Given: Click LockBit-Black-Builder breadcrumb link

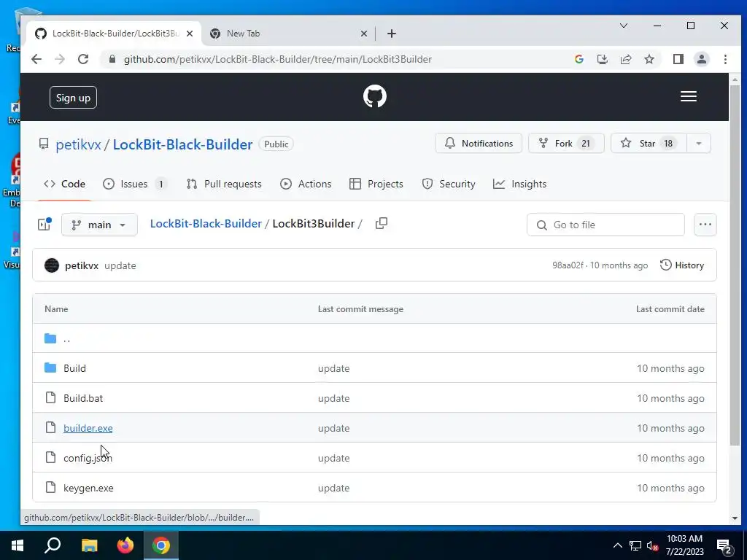Looking at the screenshot, I should pos(206,223).
